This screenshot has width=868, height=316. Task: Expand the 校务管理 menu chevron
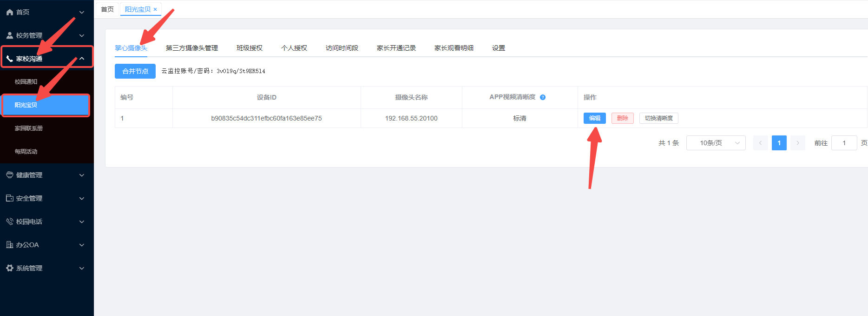coord(82,35)
